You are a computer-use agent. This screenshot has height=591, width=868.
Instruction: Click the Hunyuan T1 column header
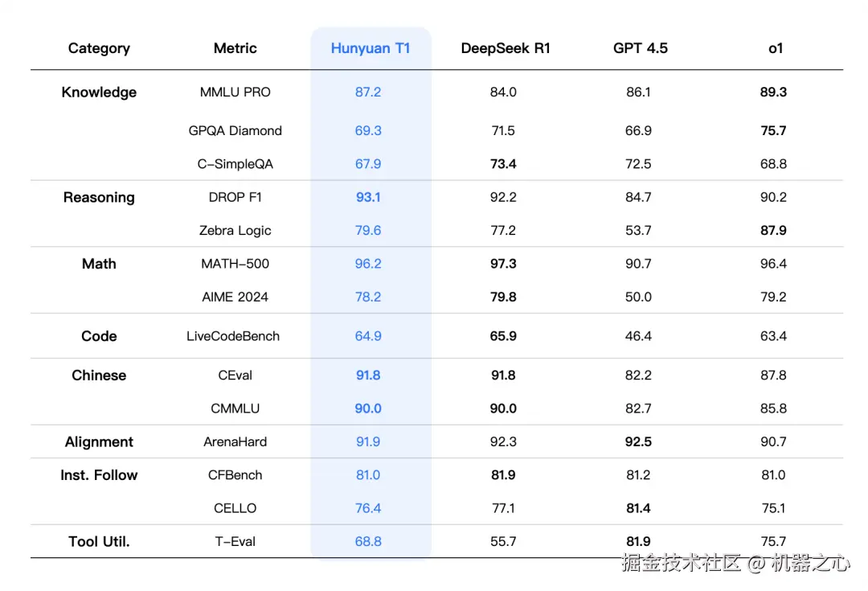pyautogui.click(x=371, y=48)
